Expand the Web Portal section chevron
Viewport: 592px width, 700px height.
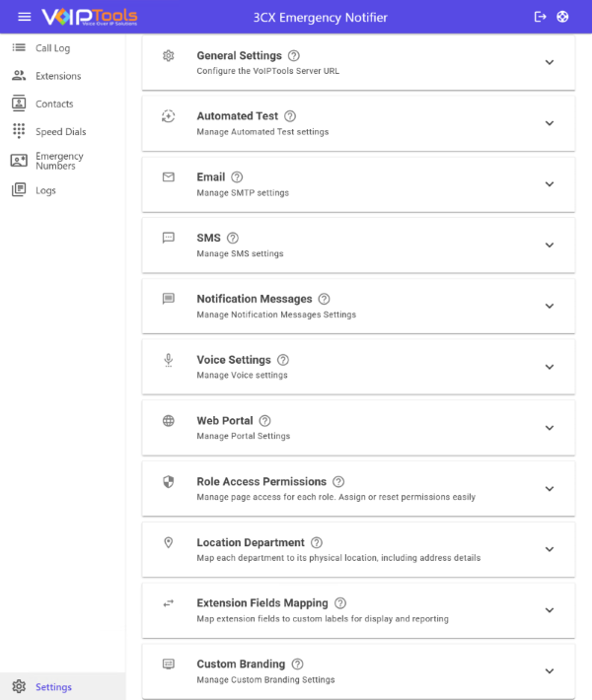(550, 428)
